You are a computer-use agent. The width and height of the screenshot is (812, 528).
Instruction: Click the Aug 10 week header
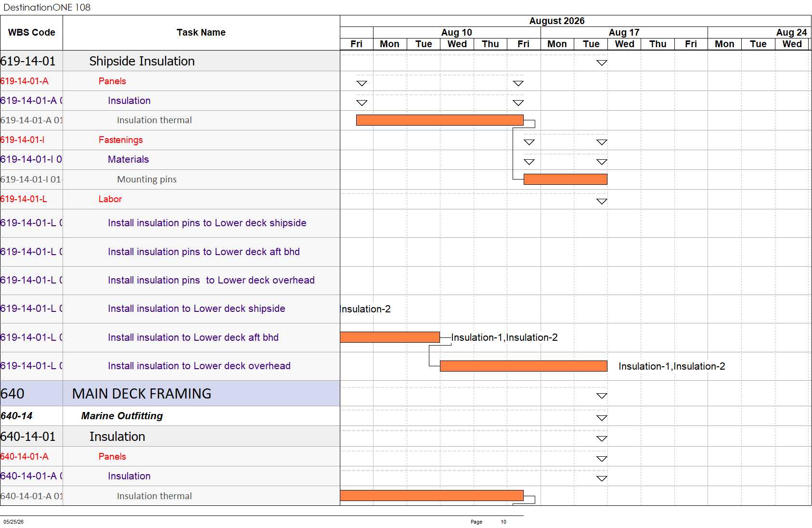457,32
